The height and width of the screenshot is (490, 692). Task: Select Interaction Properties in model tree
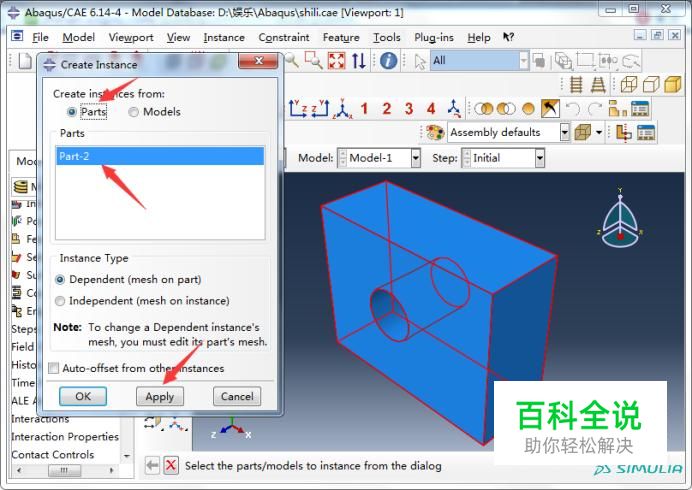[65, 437]
